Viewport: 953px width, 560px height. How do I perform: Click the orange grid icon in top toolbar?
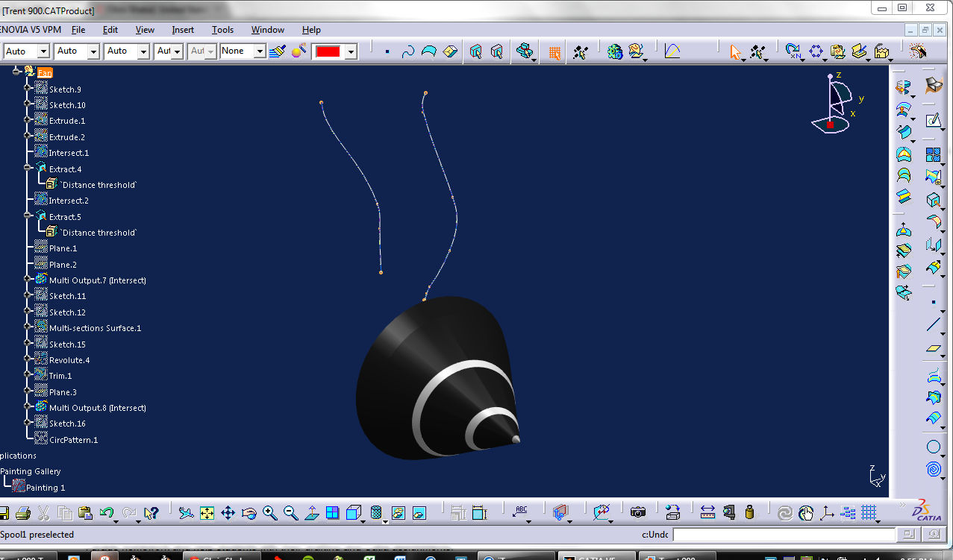554,52
